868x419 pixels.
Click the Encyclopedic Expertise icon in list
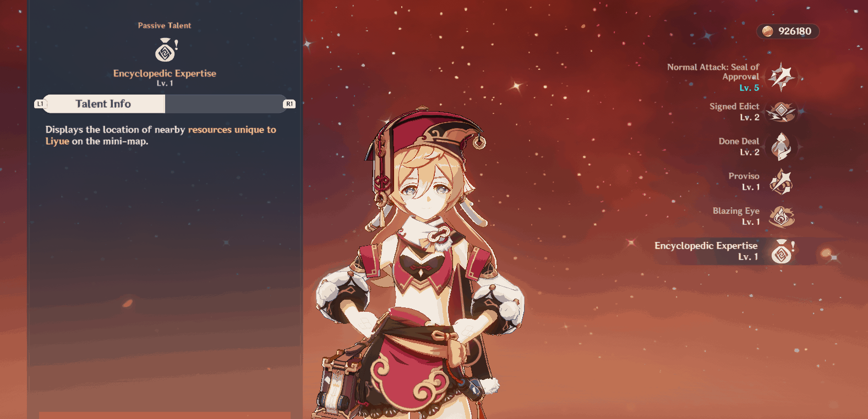783,252
